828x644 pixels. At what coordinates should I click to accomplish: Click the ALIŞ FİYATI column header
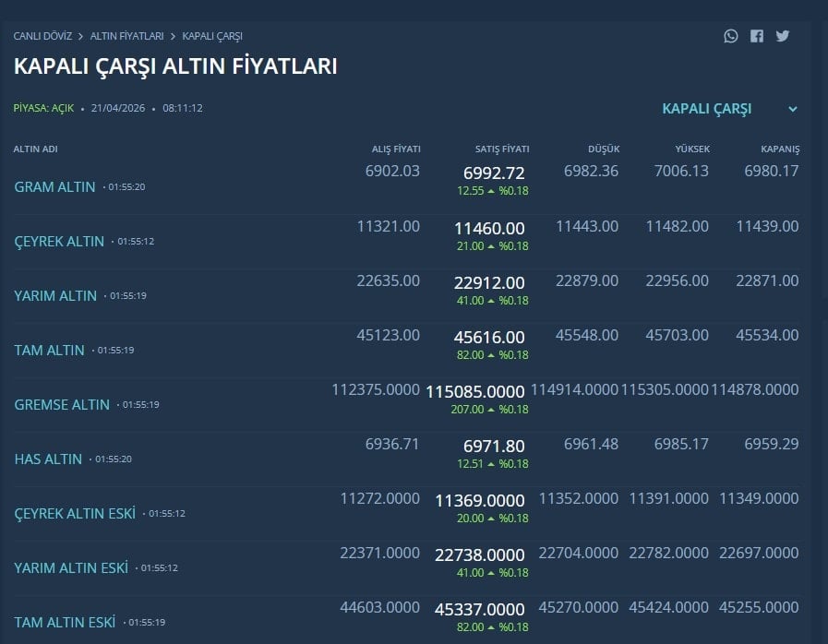pos(396,149)
